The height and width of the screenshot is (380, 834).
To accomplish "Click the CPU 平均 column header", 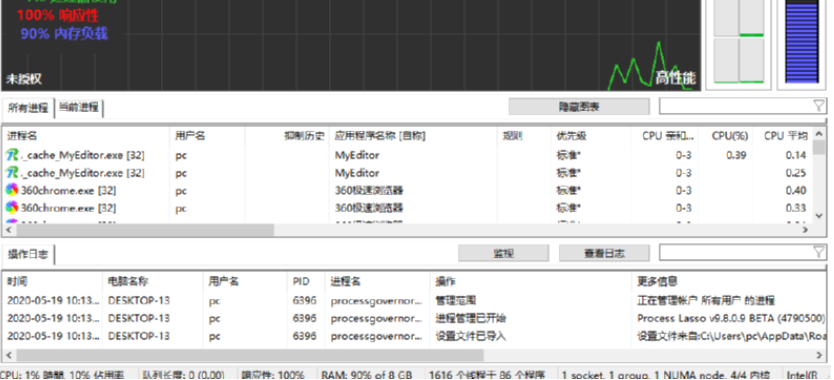I will [782, 136].
